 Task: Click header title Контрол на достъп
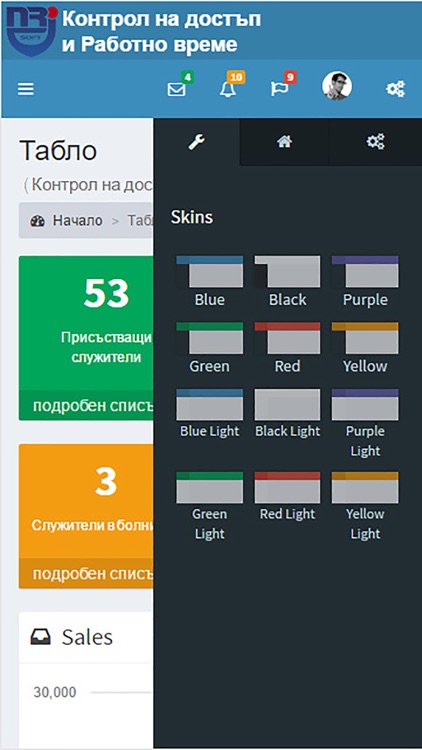[162, 20]
